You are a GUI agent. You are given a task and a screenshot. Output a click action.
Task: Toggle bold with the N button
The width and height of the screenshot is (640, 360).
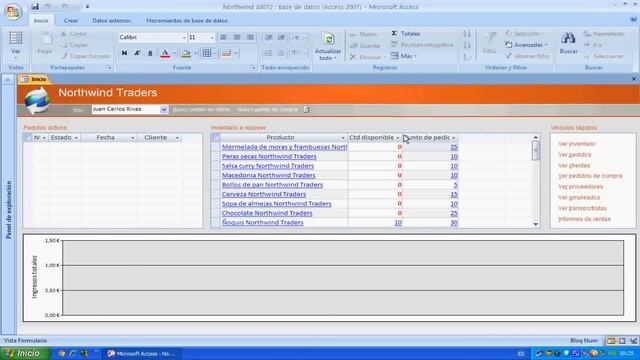[x=124, y=53]
